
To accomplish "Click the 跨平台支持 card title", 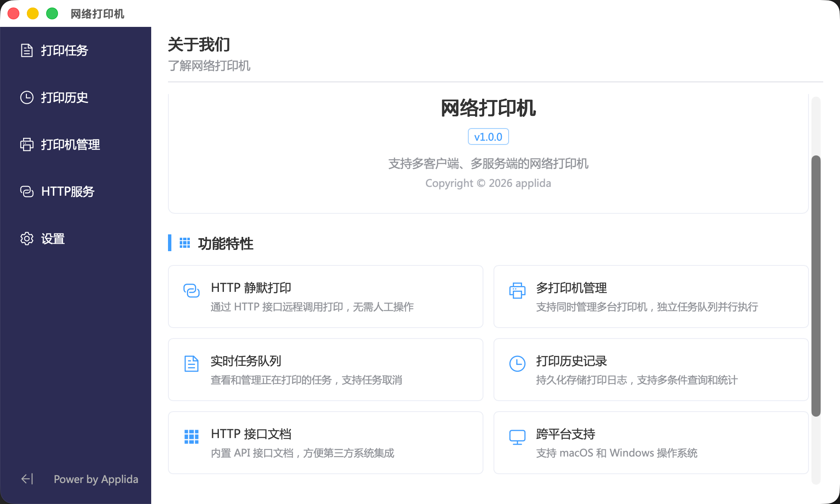I will coord(566,434).
